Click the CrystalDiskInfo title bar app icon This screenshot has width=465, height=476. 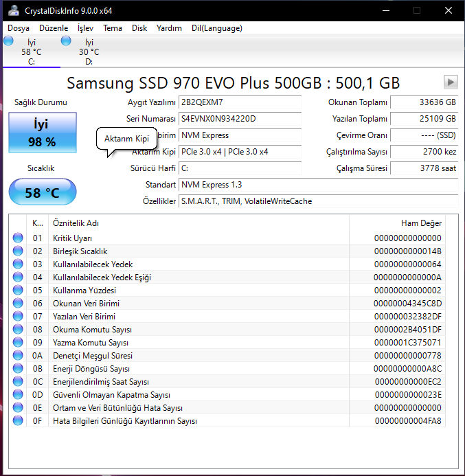pos(14,10)
